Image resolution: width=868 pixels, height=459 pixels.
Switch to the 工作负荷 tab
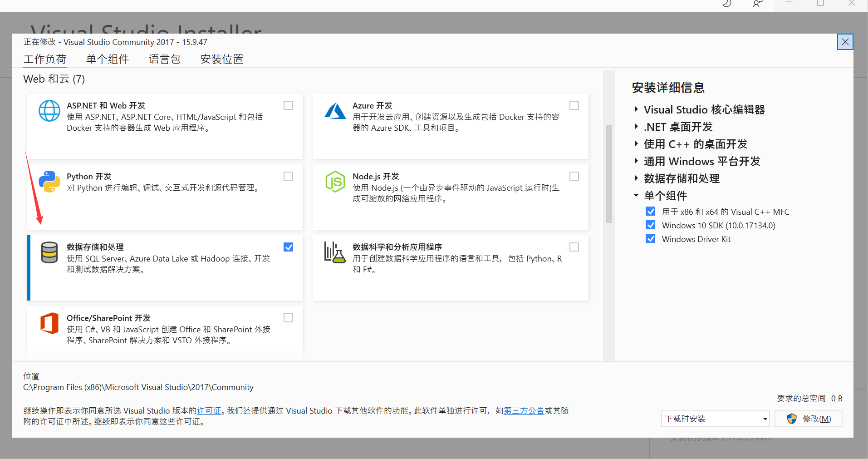pyautogui.click(x=45, y=59)
